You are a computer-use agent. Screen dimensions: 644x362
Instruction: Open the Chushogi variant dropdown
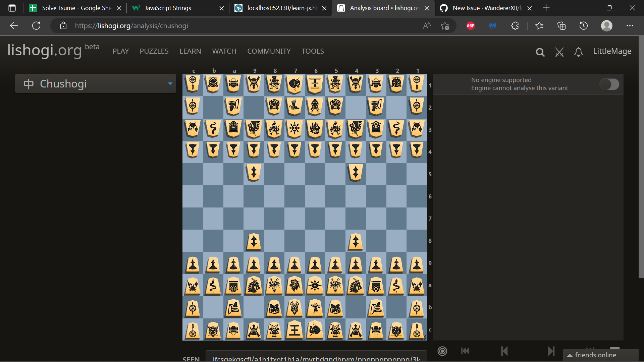pyautogui.click(x=96, y=83)
